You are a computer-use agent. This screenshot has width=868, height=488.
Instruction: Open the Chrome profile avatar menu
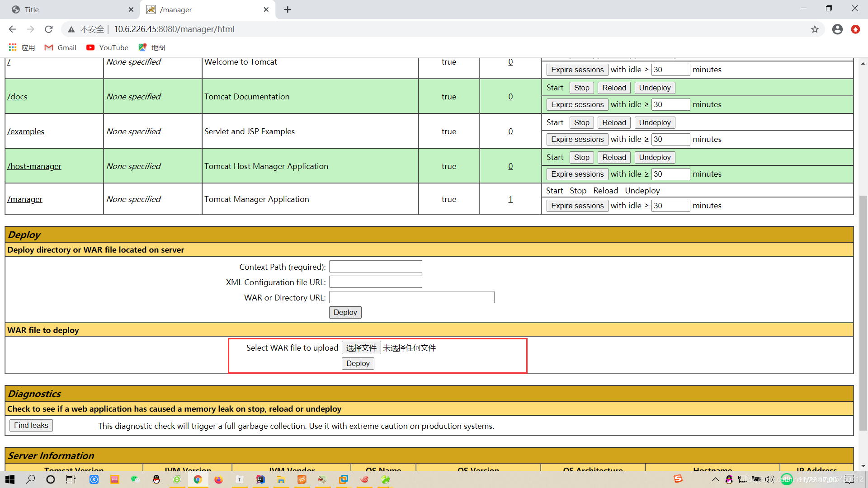tap(837, 29)
